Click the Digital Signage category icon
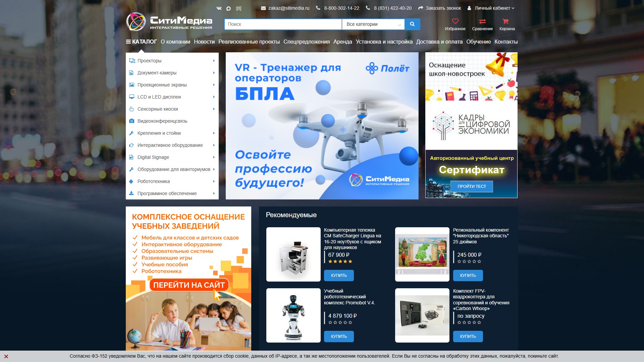 [x=131, y=157]
